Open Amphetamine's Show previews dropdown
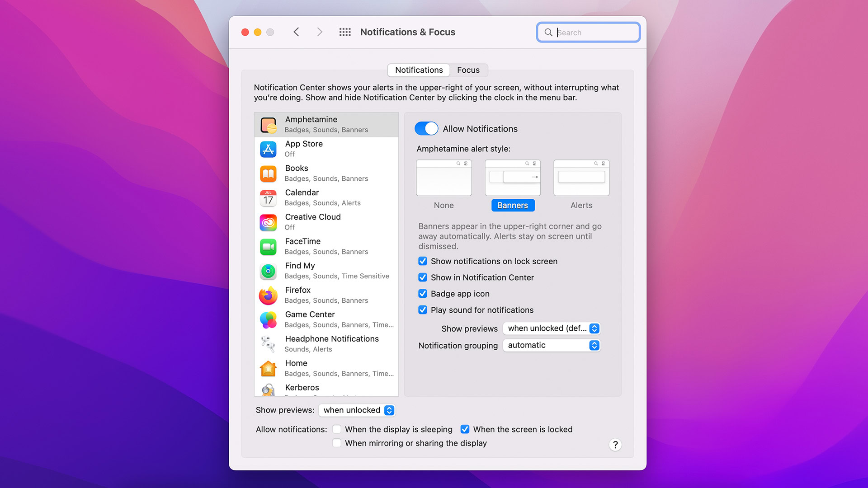The image size is (868, 488). point(552,328)
